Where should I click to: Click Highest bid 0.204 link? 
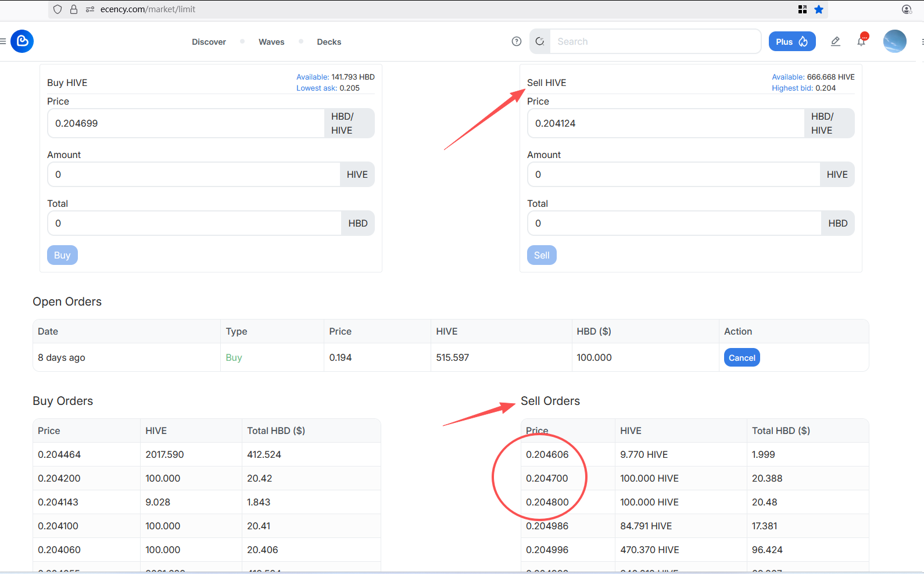pyautogui.click(x=804, y=88)
